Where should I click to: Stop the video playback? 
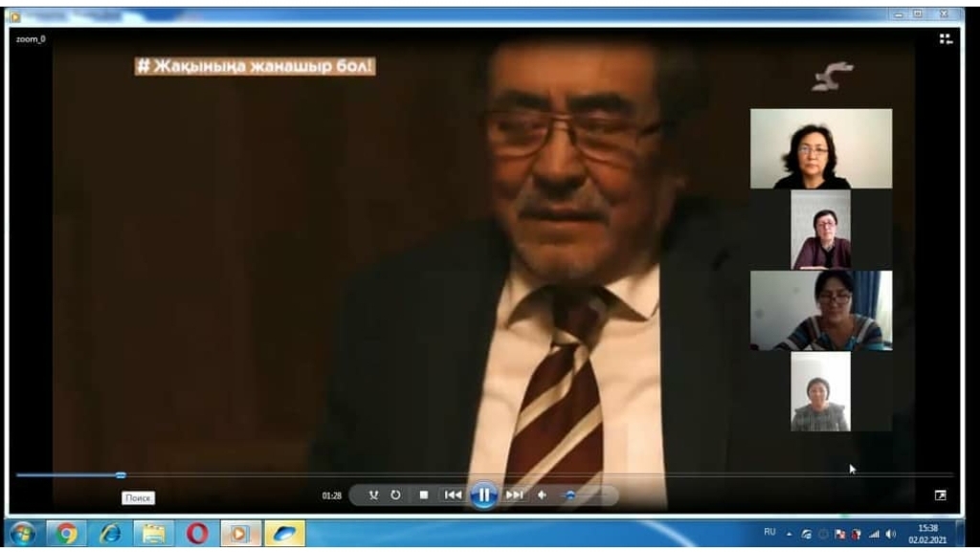click(x=423, y=495)
